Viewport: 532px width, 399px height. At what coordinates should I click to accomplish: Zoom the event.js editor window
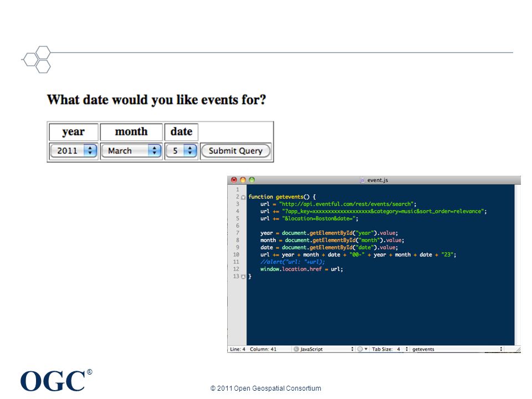[x=252, y=180]
